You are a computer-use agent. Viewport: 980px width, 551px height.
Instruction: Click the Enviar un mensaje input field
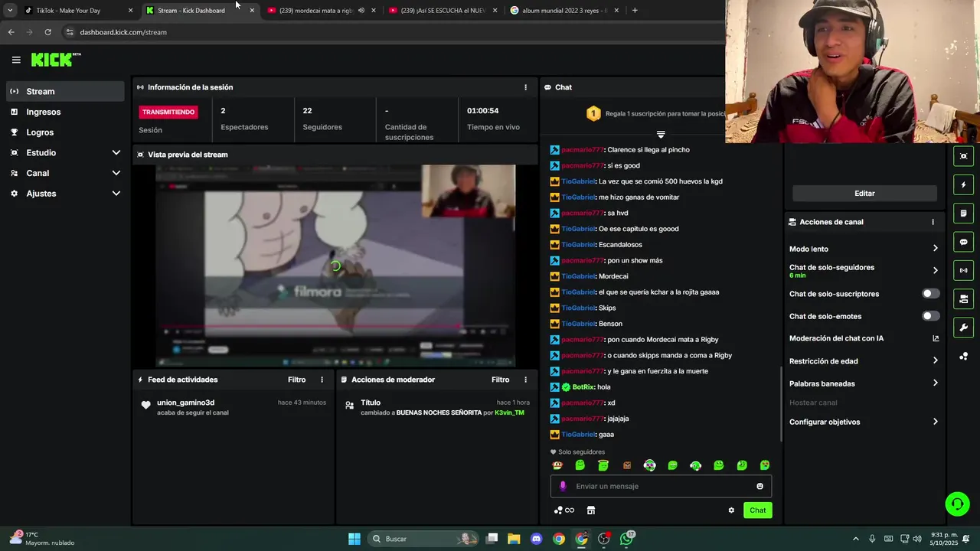coord(661,486)
